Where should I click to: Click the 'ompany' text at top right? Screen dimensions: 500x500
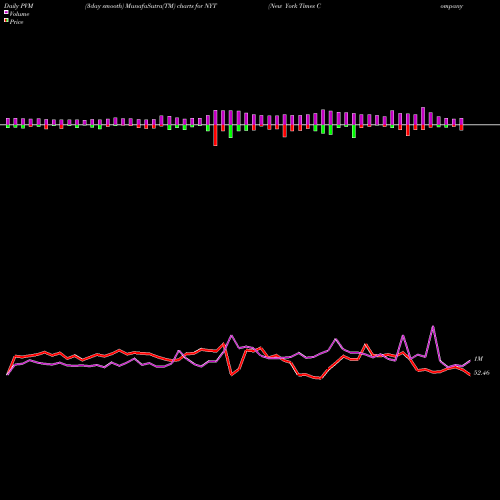pyautogui.click(x=451, y=6)
